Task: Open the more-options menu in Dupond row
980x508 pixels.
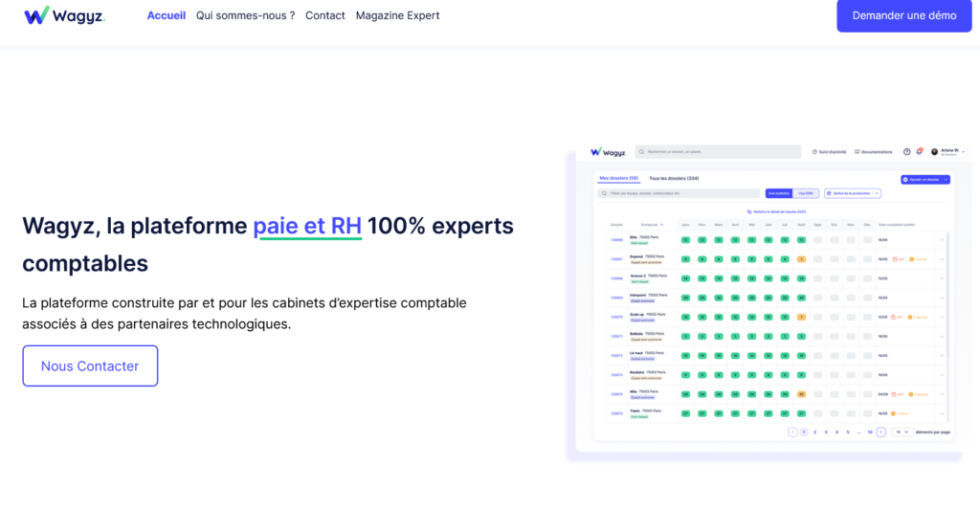Action: (x=942, y=259)
